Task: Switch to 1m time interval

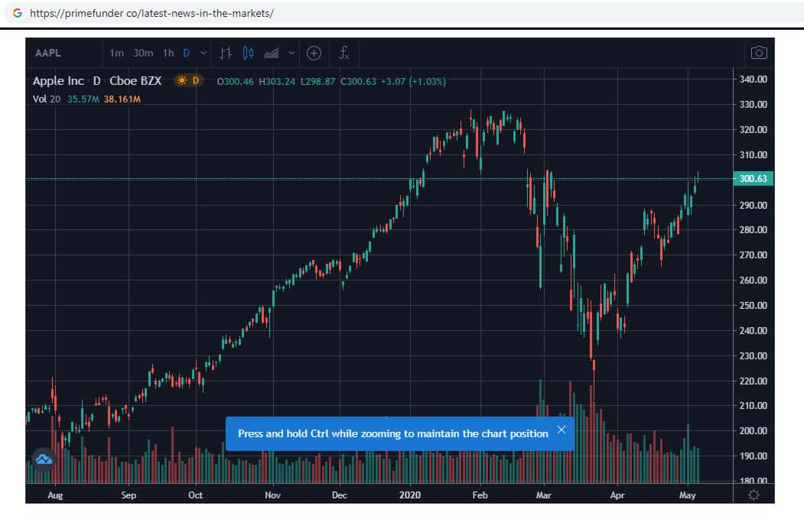Action: (116, 53)
